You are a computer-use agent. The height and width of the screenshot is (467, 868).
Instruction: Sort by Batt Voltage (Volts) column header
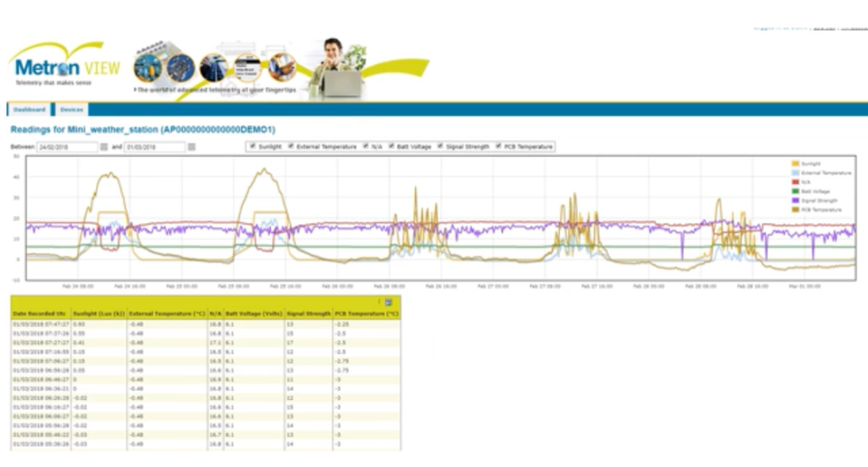coord(254,313)
